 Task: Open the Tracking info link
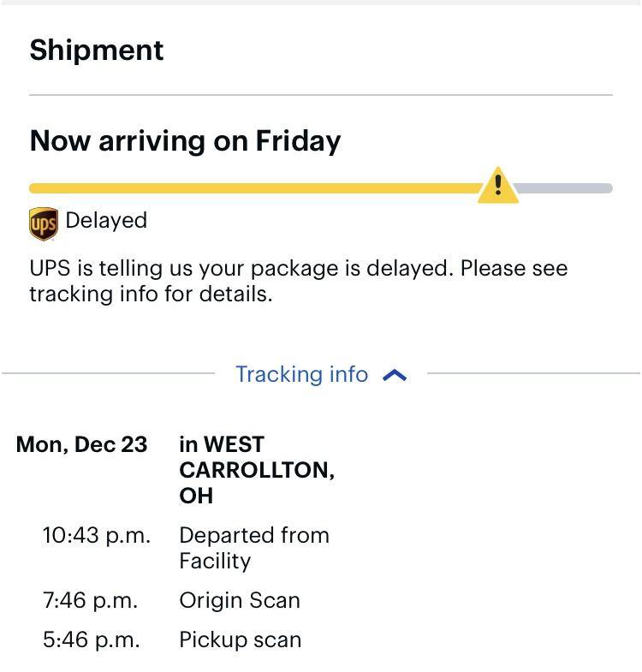point(301,374)
